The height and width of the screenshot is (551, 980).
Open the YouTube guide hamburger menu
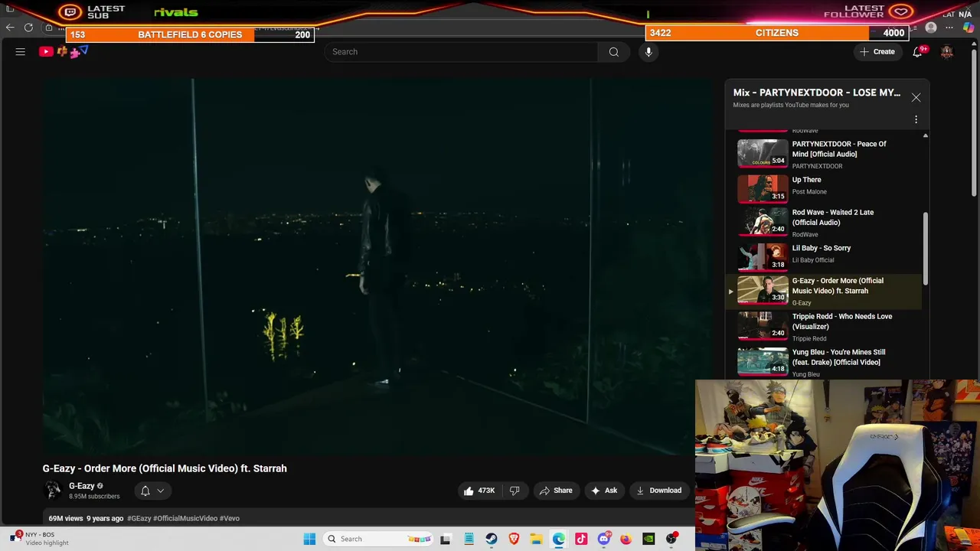21,51
